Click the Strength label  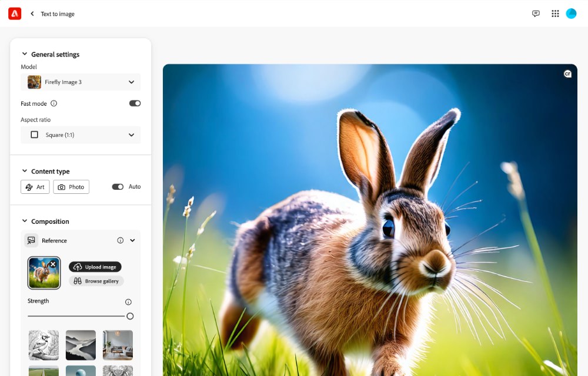point(38,301)
